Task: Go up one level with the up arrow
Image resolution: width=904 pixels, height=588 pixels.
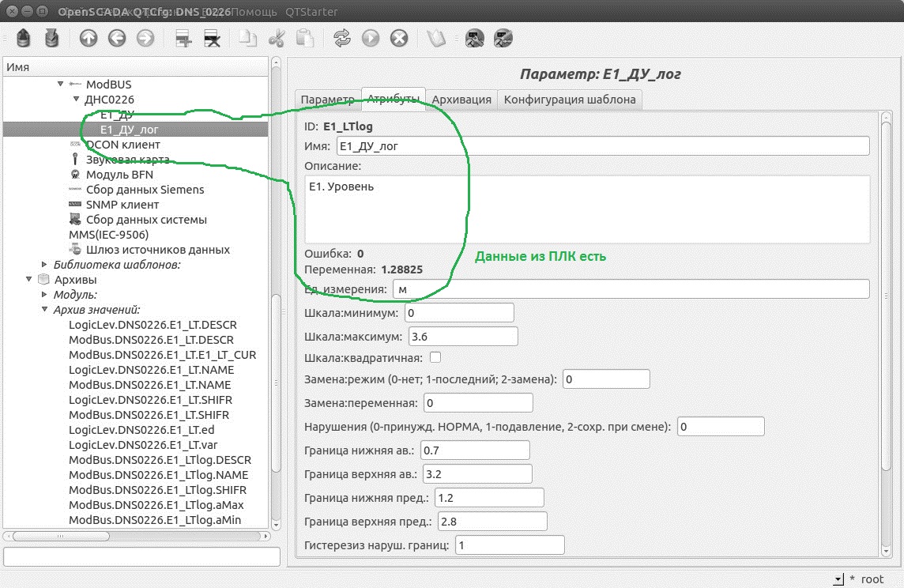Action: (x=89, y=38)
